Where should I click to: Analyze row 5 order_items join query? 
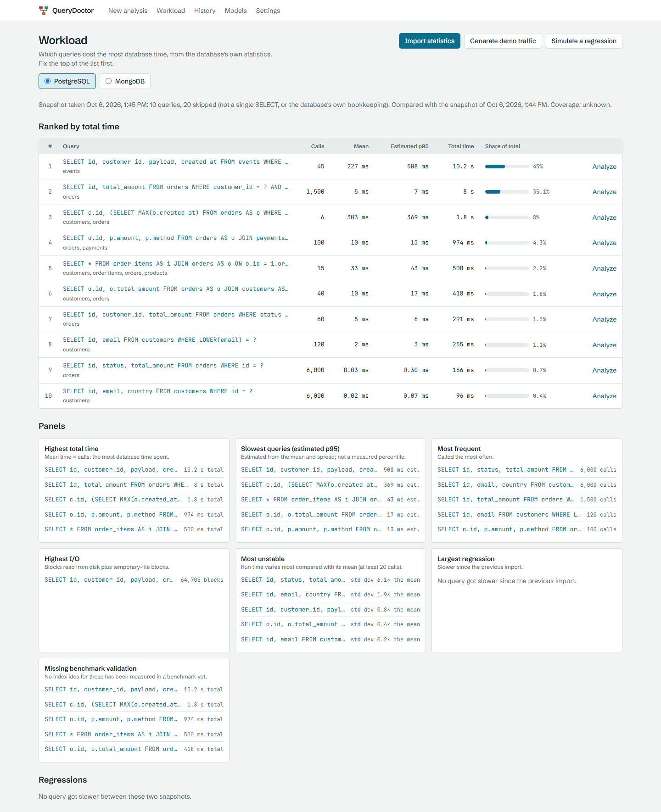[604, 268]
